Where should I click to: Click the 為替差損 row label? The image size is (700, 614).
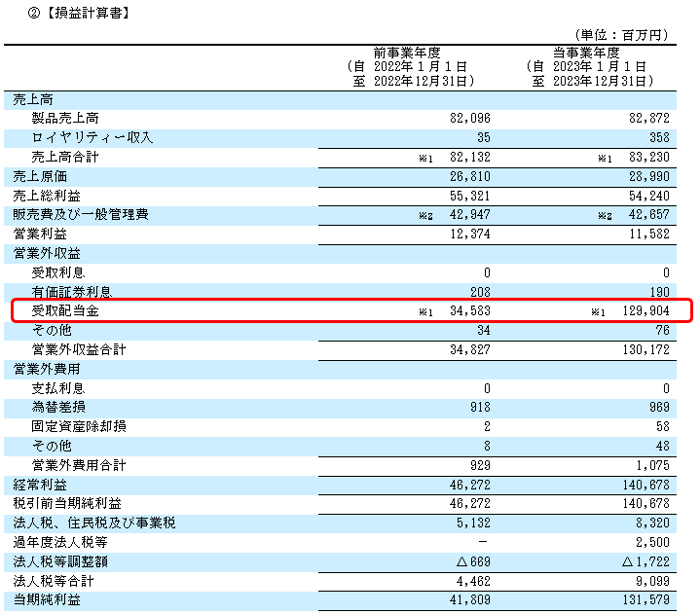point(58,408)
